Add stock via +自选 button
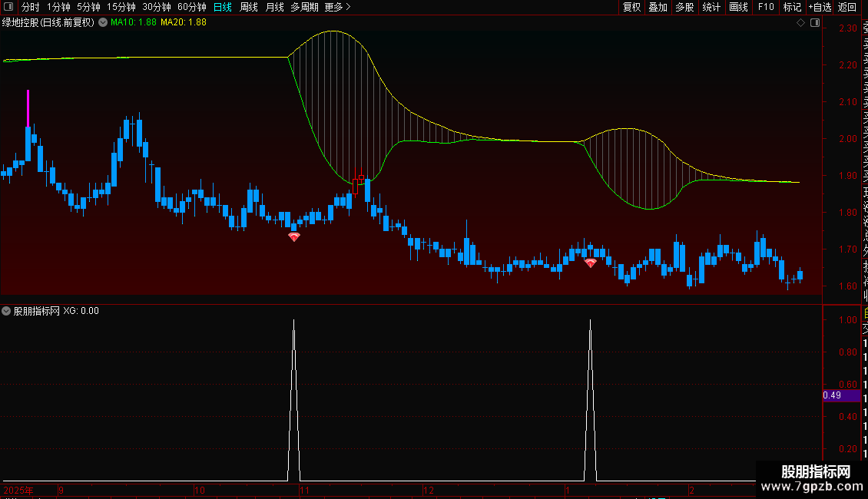 coord(820,7)
